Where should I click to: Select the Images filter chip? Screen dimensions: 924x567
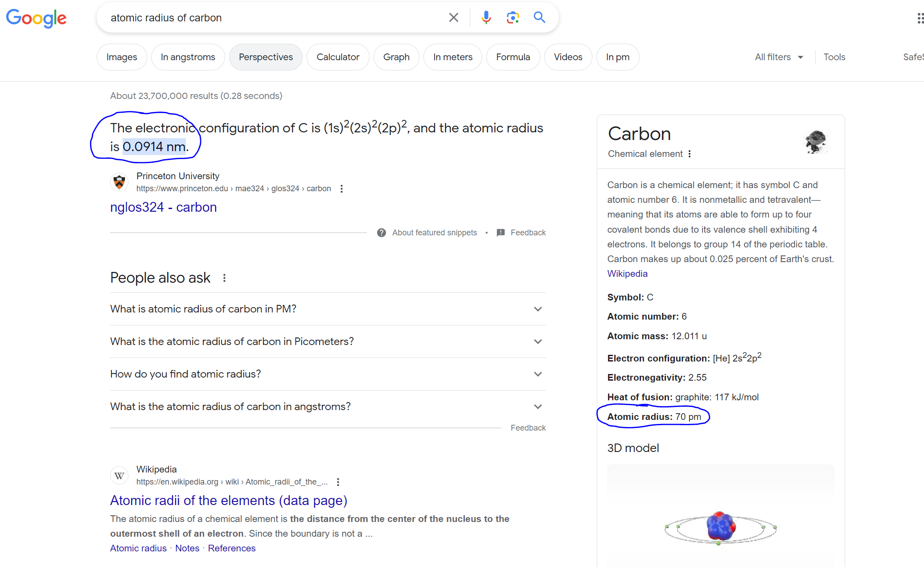point(122,57)
